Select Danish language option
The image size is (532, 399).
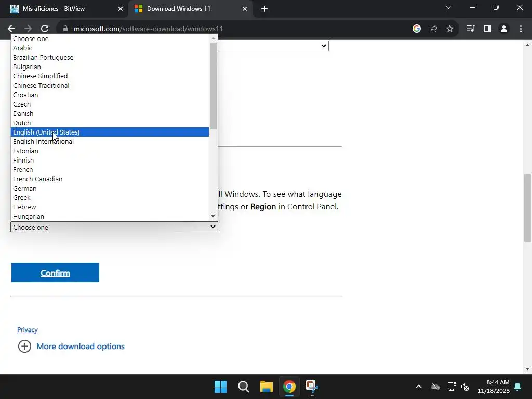[110, 113]
